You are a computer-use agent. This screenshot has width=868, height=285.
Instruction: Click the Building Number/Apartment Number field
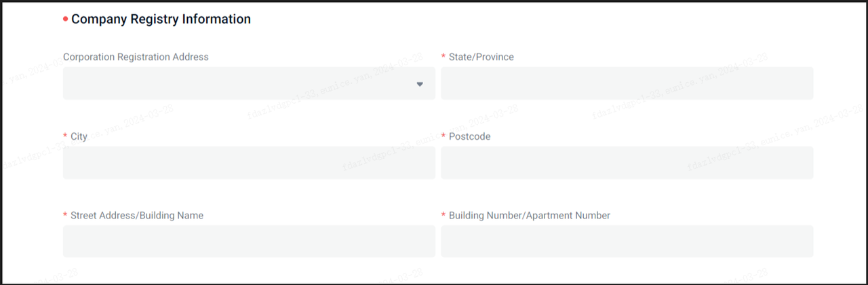[x=627, y=242]
